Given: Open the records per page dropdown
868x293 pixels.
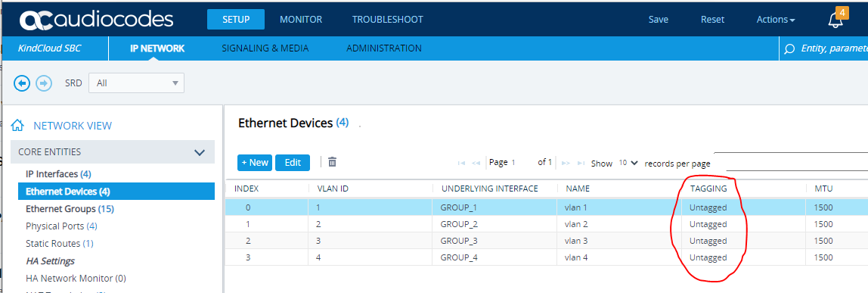Looking at the screenshot, I should 628,164.
